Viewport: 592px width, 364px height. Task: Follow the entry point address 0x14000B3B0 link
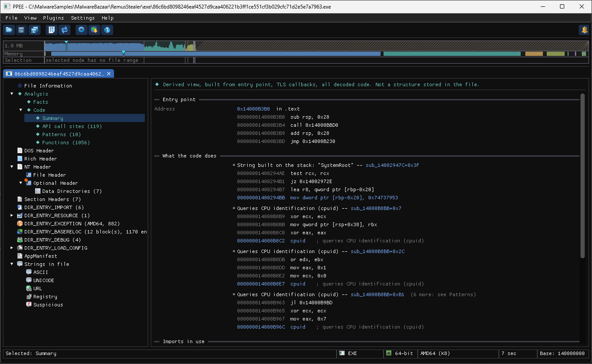pos(253,109)
